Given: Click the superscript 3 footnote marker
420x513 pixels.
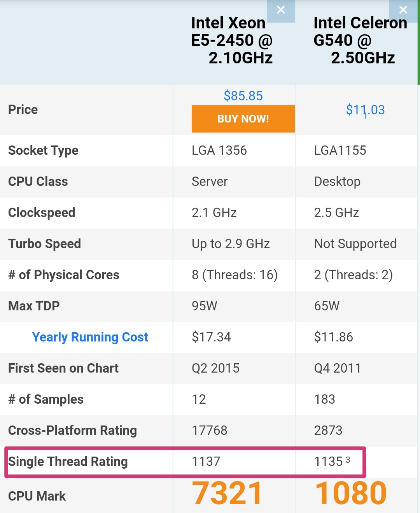Looking at the screenshot, I should [x=348, y=460].
